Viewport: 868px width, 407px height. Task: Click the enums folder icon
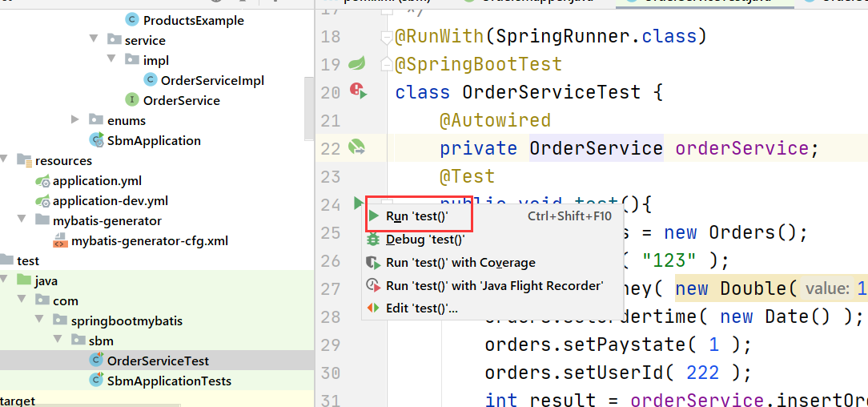coord(96,119)
